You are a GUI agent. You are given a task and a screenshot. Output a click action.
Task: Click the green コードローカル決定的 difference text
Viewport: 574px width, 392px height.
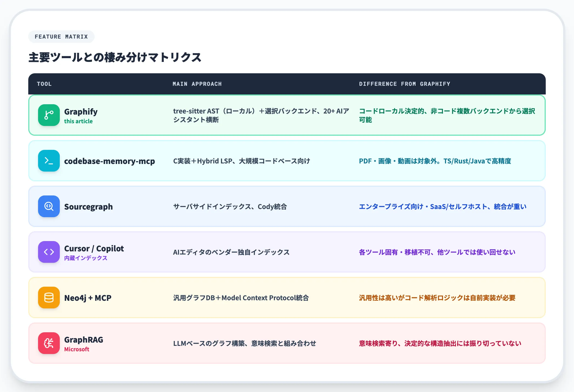(x=447, y=115)
